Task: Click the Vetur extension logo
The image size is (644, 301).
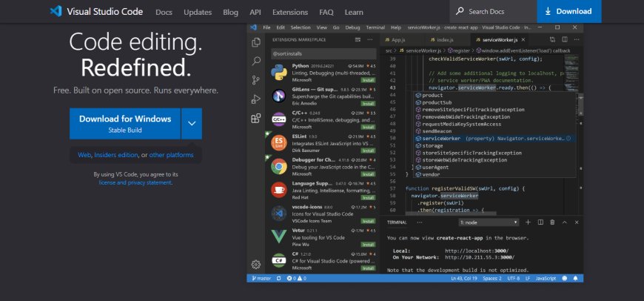Action: pos(279,236)
